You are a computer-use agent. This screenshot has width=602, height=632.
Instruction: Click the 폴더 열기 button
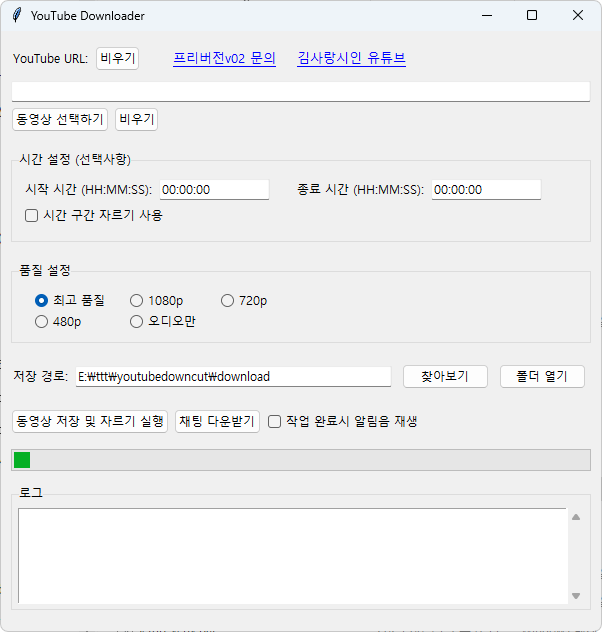click(x=542, y=376)
